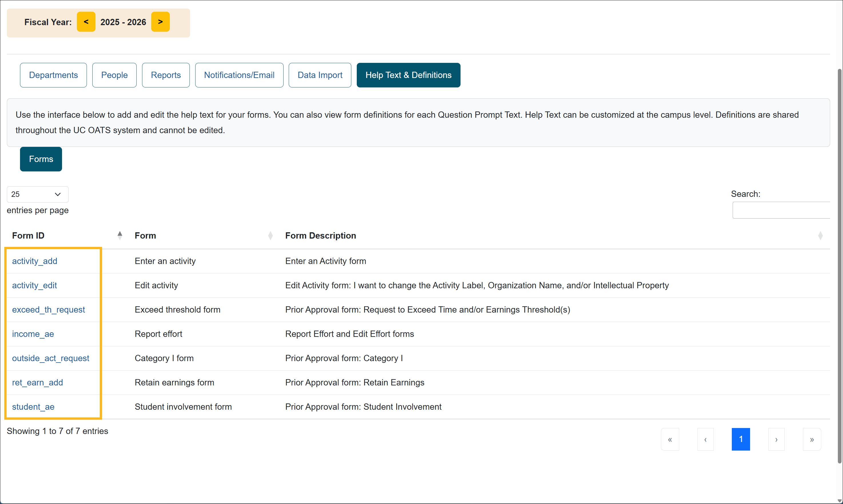Open entries per page dropdown
The width and height of the screenshot is (843, 504).
(x=37, y=194)
